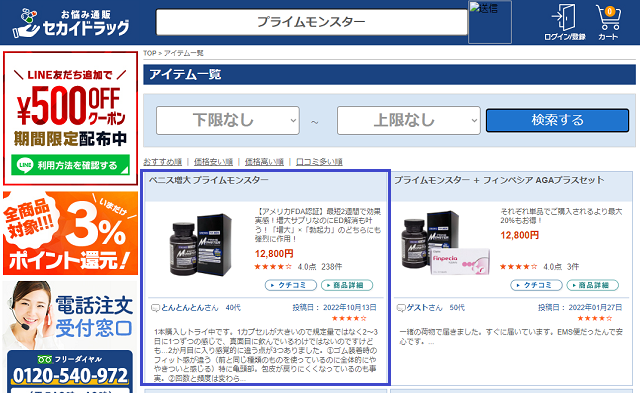Click the comment bubble beside ゲストさん
The width and height of the screenshot is (640, 393).
click(x=401, y=308)
